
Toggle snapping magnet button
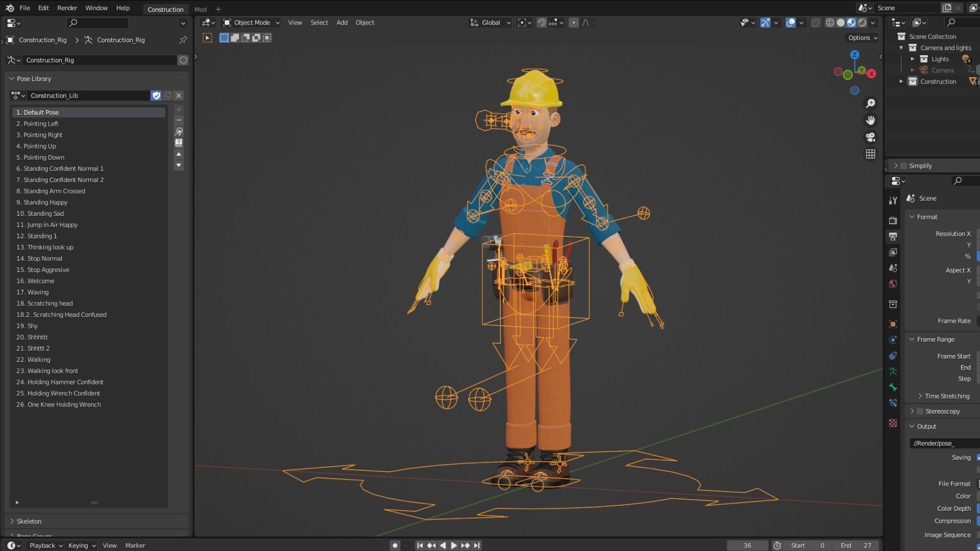click(x=542, y=22)
